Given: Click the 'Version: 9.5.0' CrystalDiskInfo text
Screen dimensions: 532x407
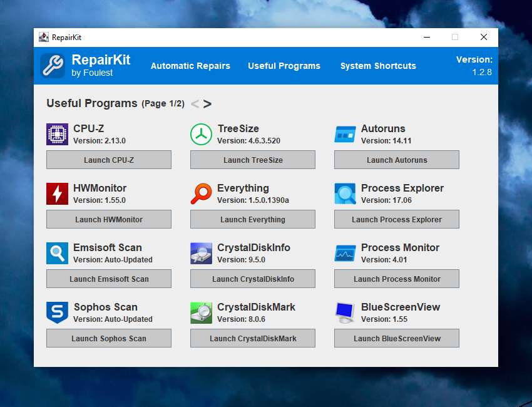Looking at the screenshot, I should tap(241, 260).
